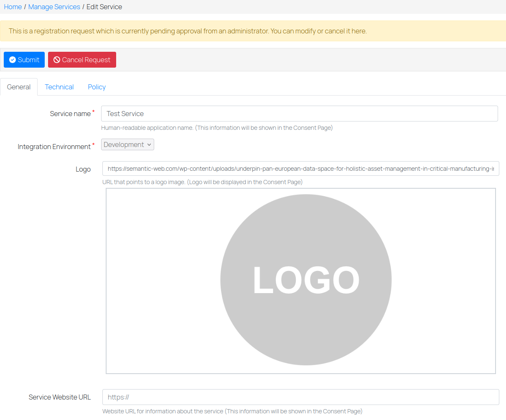506x420 pixels.
Task: Switch to the Policy tab
Action: click(x=97, y=87)
